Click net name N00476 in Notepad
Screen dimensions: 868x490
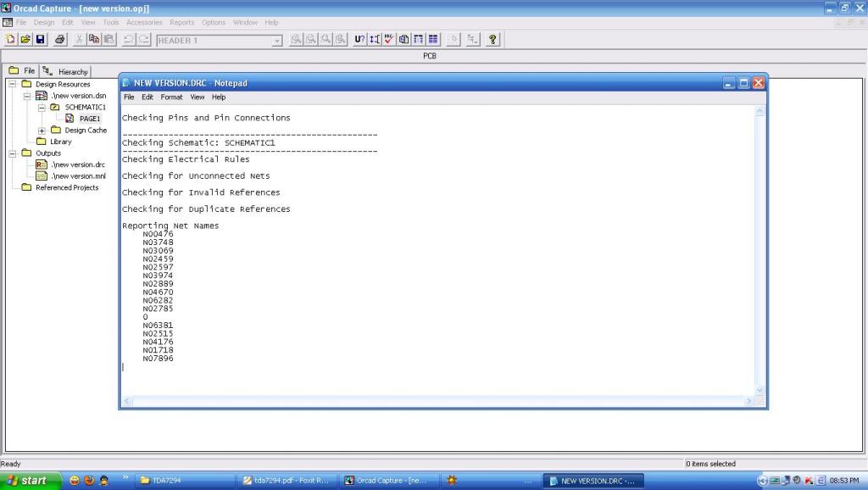point(158,234)
